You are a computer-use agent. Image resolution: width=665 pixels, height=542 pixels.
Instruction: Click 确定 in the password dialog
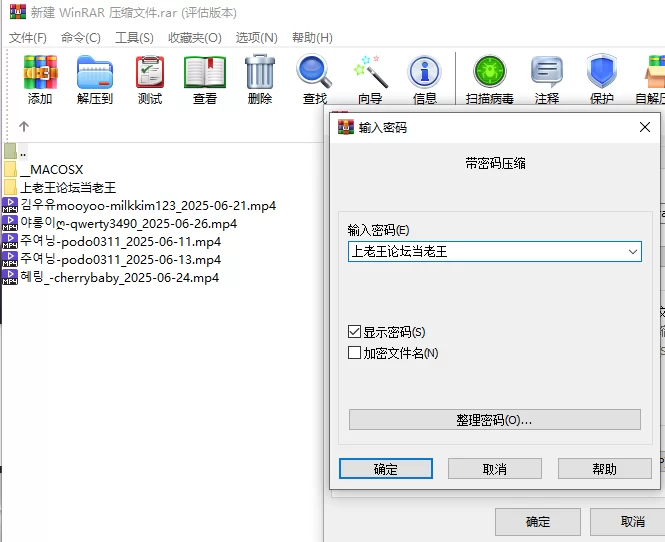(386, 469)
